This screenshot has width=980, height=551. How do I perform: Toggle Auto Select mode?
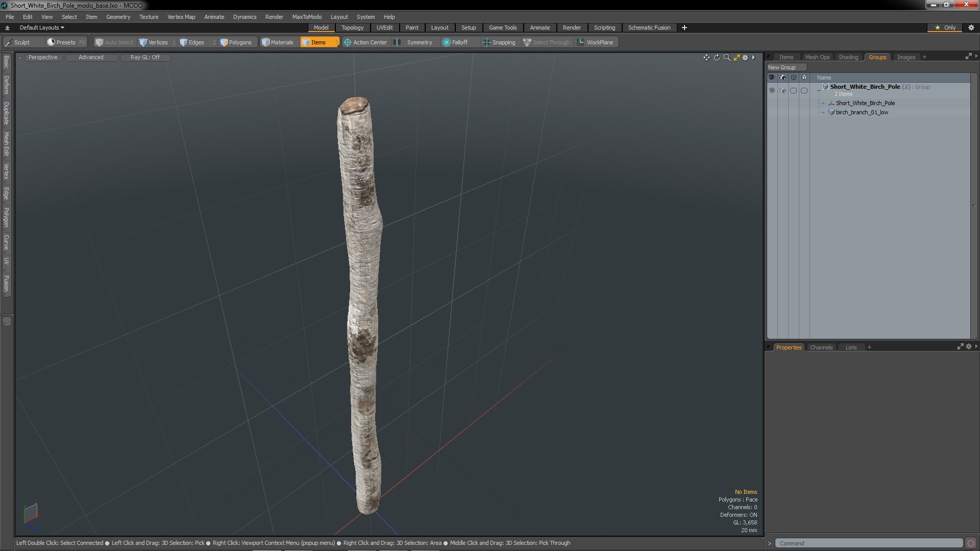(x=114, y=42)
